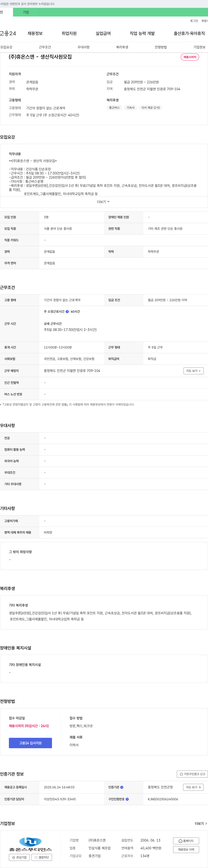This screenshot has width=208, height=868.
Task: Jump to the 근무조건 section tab
Action: click(45, 47)
